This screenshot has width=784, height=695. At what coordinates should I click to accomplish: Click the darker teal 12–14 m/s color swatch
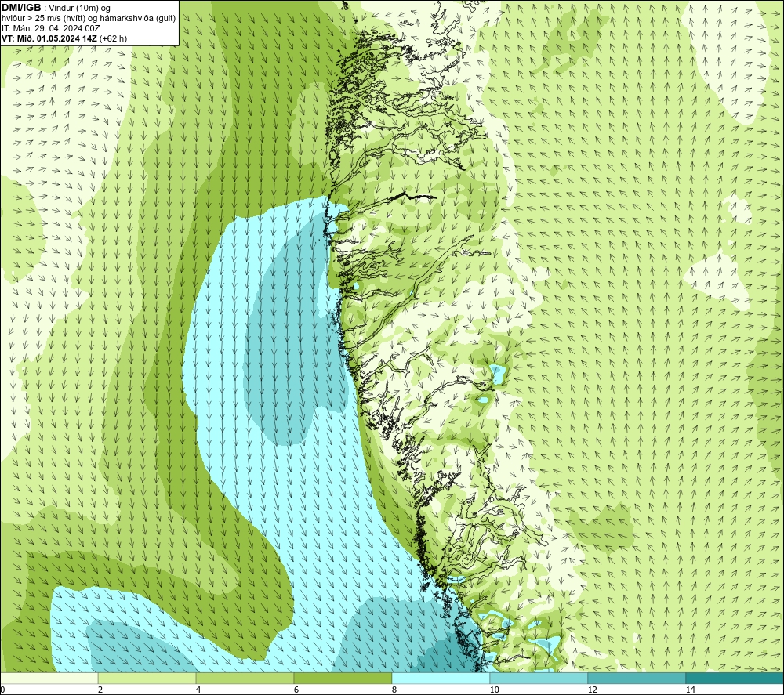click(x=637, y=678)
